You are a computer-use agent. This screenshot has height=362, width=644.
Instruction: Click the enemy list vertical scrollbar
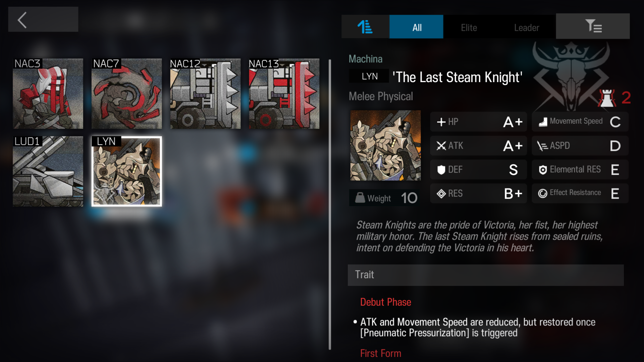[330, 204]
